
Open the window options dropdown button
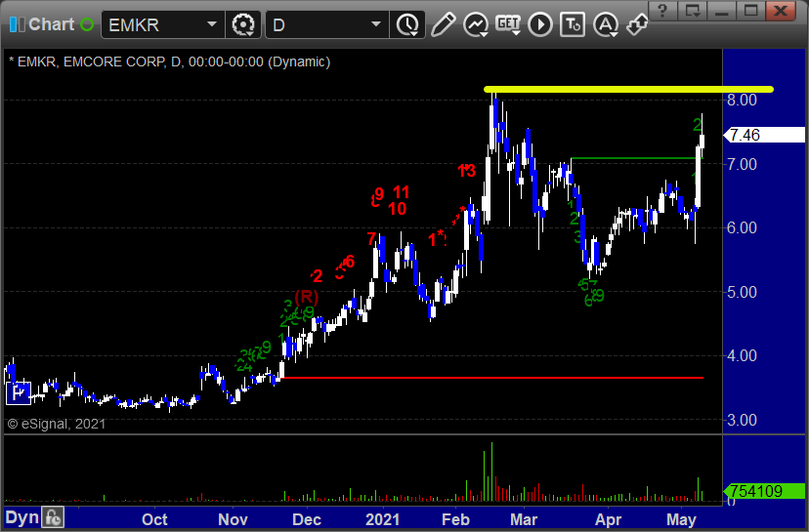(692, 11)
